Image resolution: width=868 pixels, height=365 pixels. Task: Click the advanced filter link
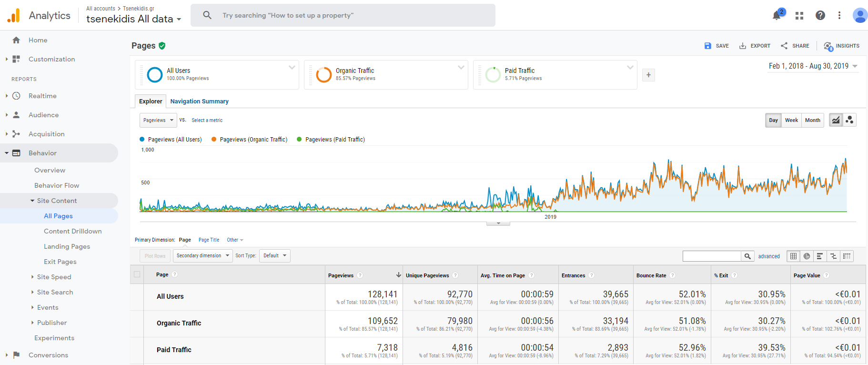coord(769,256)
